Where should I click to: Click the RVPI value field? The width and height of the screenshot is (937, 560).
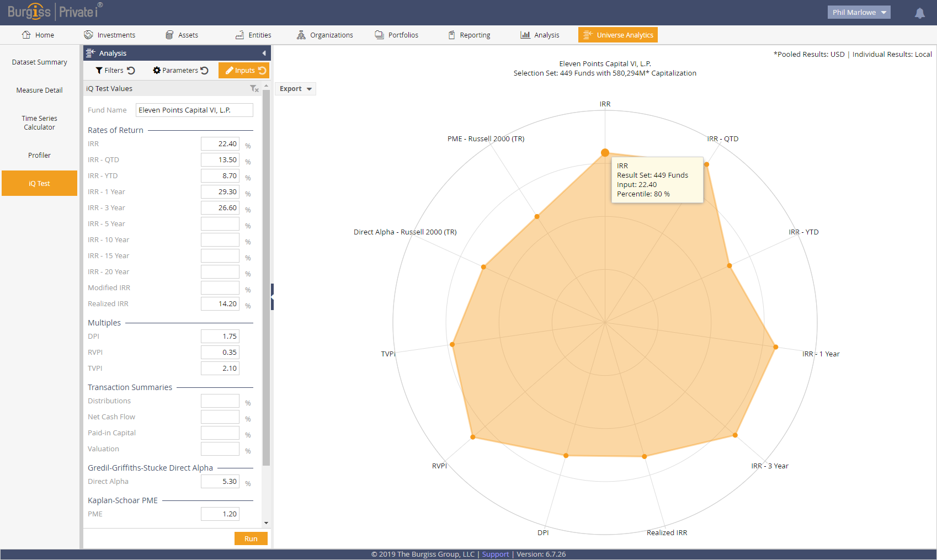(220, 353)
